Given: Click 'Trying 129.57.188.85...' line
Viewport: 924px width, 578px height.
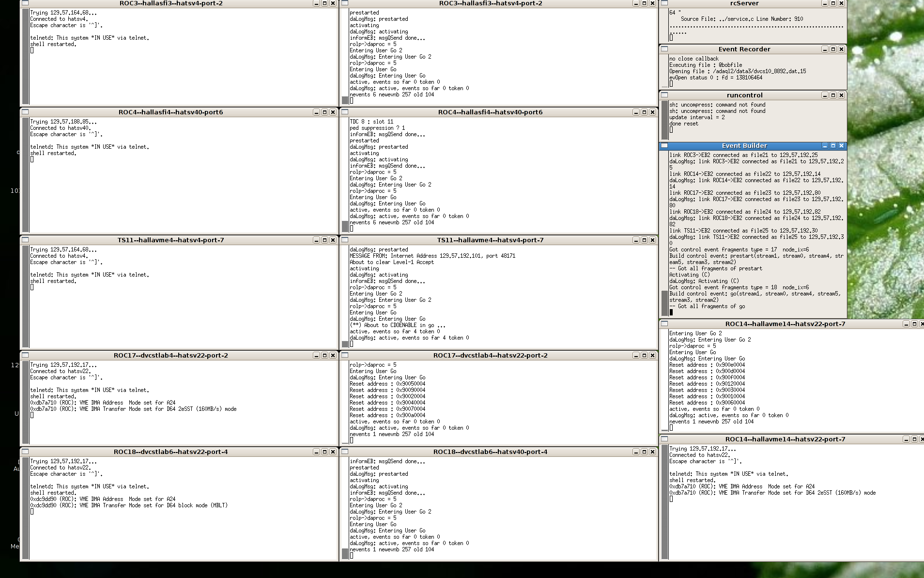Looking at the screenshot, I should pos(63,122).
